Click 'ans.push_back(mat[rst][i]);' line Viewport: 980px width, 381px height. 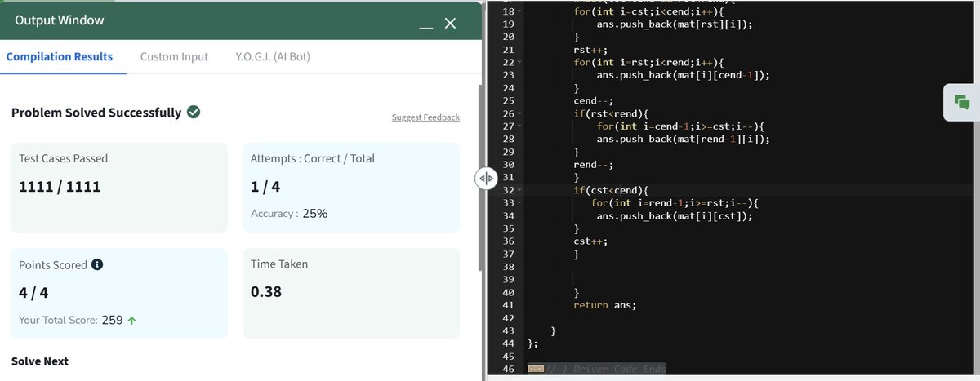pos(675,24)
